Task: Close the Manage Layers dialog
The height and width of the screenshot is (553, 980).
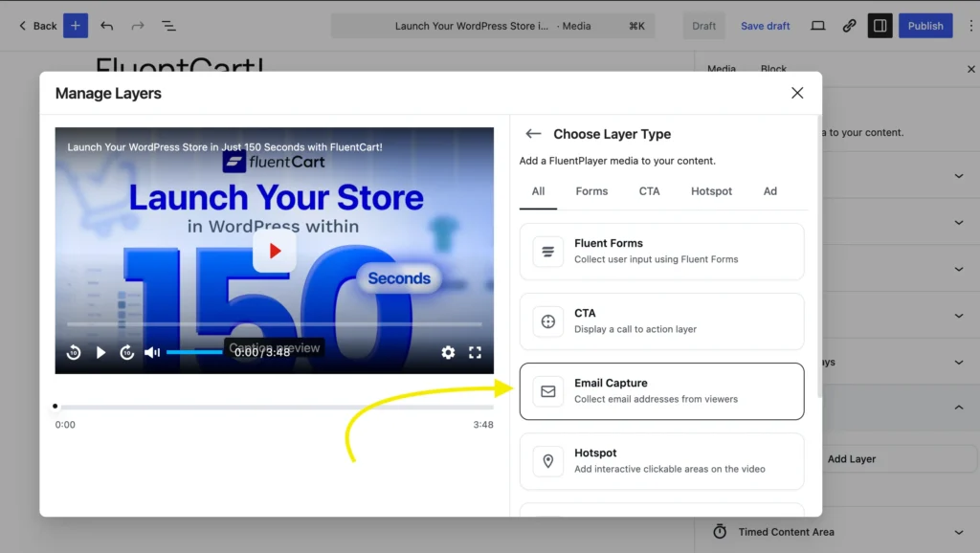Action: (797, 93)
